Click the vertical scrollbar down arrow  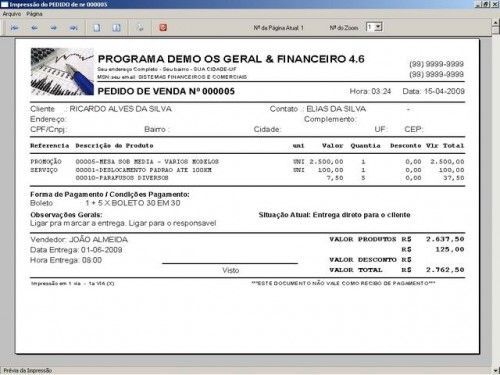[496, 370]
